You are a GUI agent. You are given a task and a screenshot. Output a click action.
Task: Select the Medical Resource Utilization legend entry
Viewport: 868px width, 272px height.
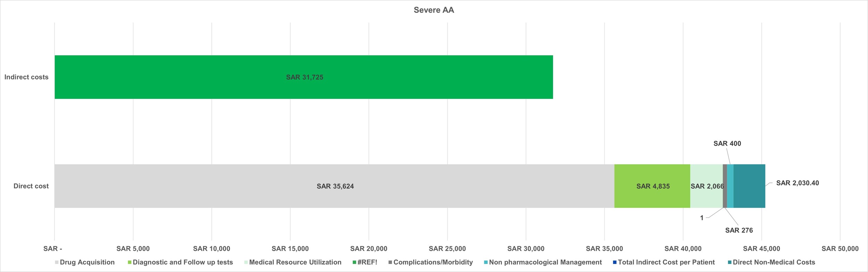295,263
